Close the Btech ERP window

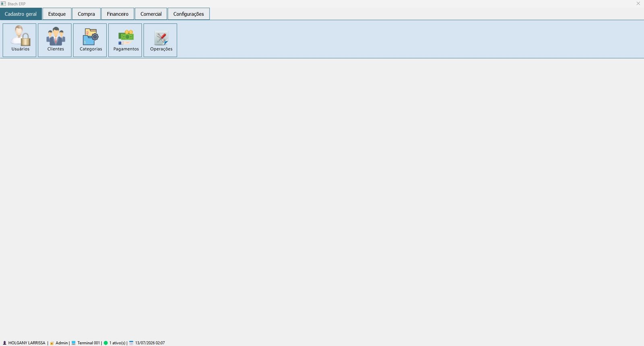pos(638,4)
